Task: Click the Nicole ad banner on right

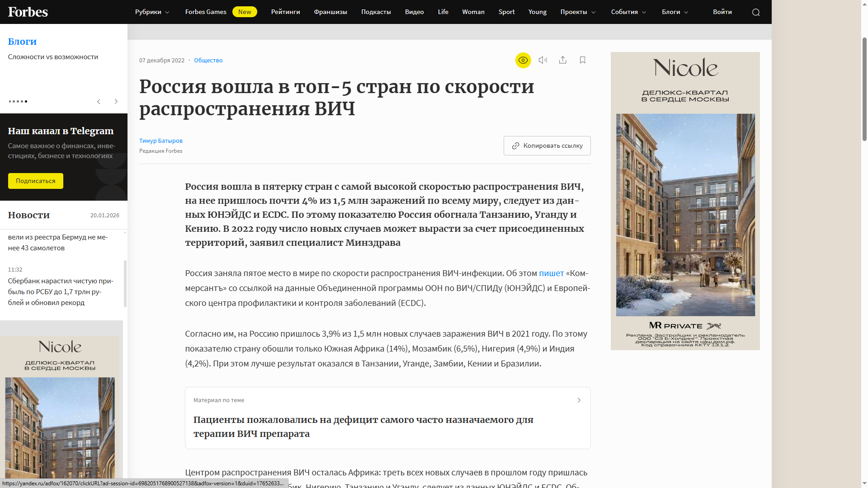Action: (x=685, y=201)
